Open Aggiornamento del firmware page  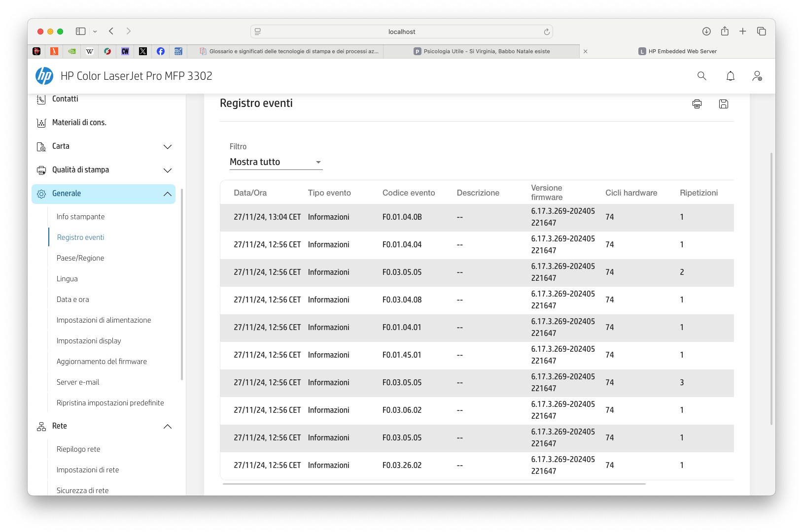click(x=102, y=362)
